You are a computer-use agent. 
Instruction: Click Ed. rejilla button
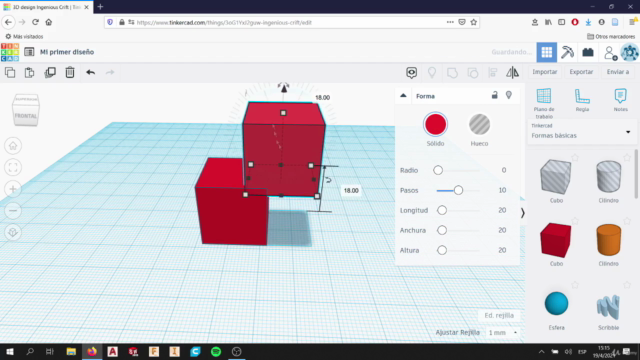click(x=499, y=315)
